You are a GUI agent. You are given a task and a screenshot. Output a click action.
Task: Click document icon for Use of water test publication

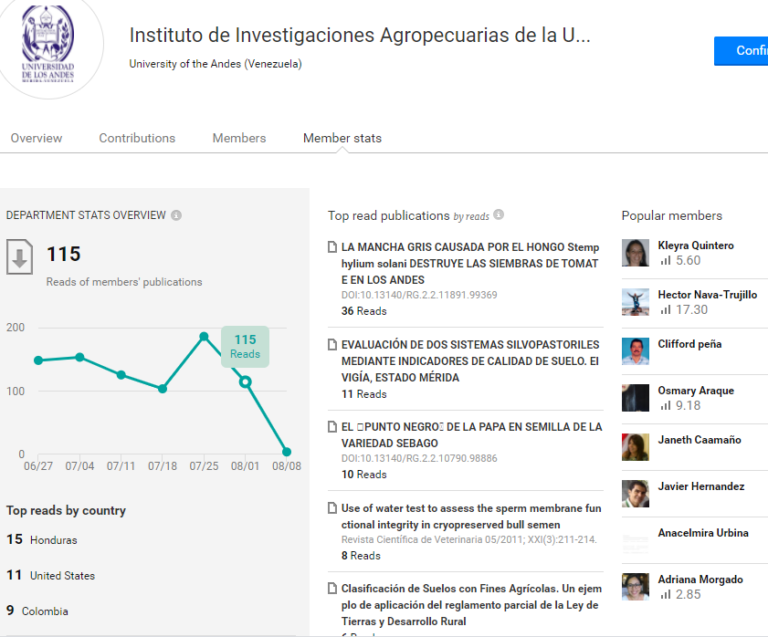[x=332, y=508]
